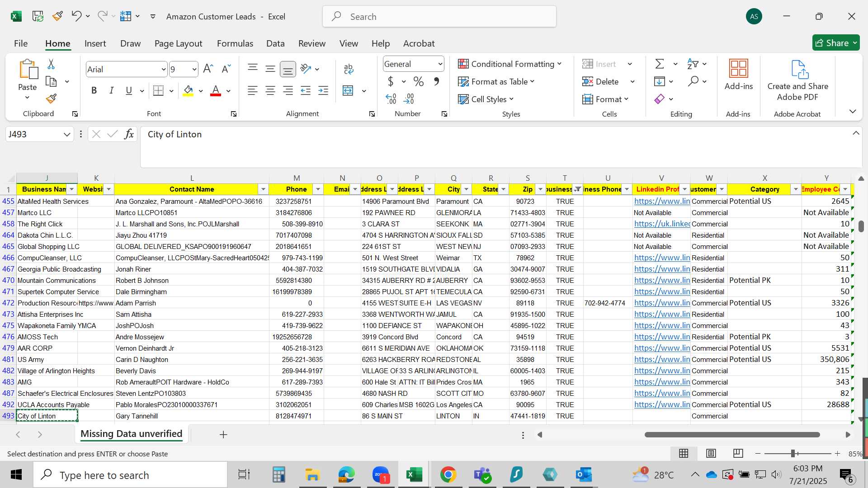Click Create and Share Adobe PDF

(798, 80)
